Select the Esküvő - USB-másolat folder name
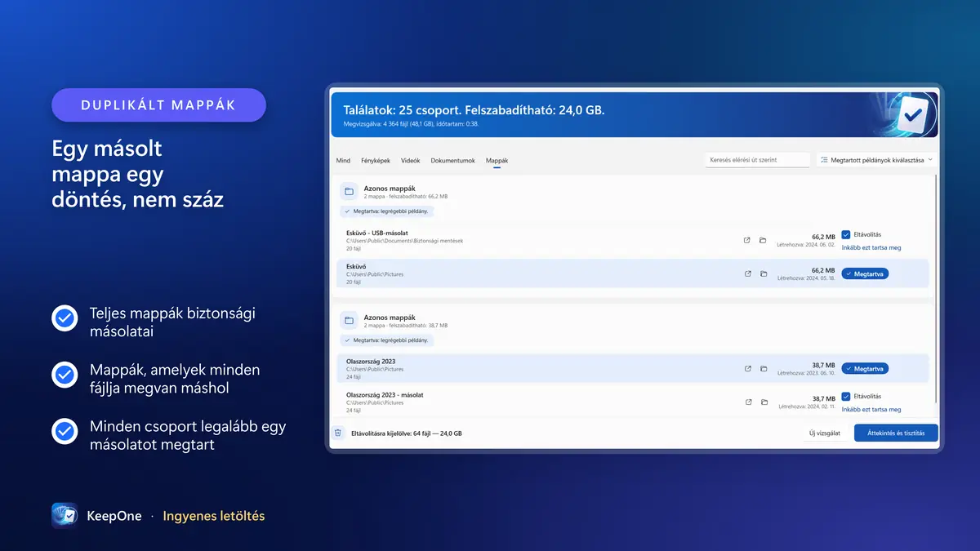980x551 pixels. 376,233
